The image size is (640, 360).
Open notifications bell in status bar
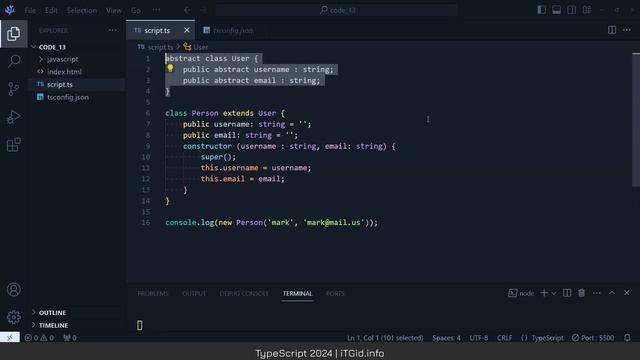627,338
